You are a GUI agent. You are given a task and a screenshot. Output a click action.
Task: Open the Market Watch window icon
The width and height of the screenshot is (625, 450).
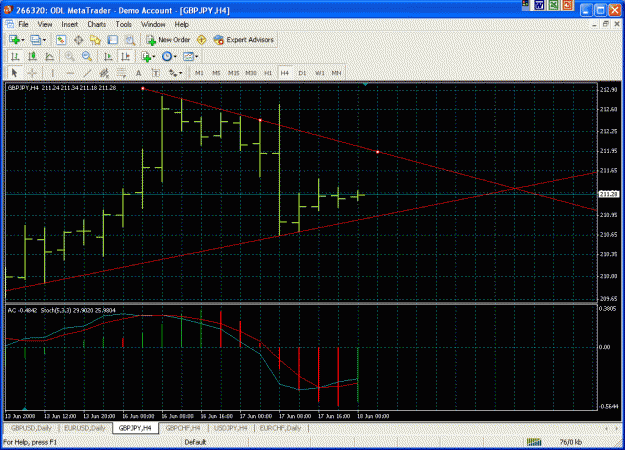click(x=61, y=40)
